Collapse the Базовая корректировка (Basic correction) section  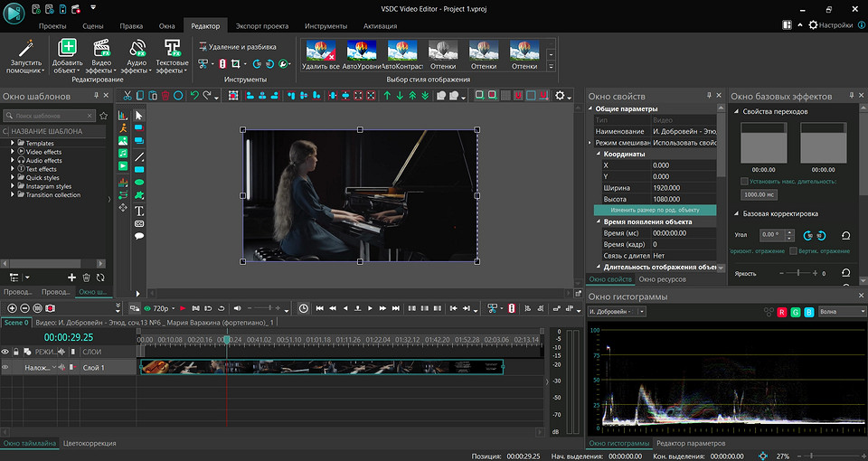click(737, 213)
